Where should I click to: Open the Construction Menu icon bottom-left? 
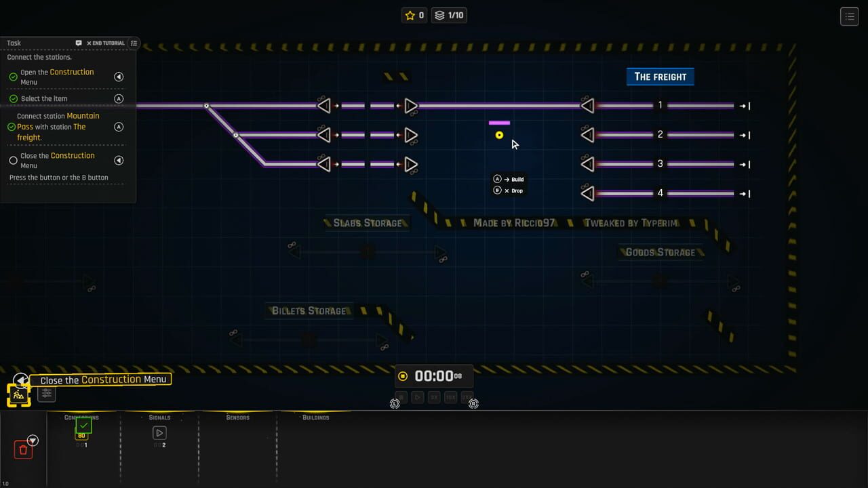pyautogui.click(x=18, y=393)
